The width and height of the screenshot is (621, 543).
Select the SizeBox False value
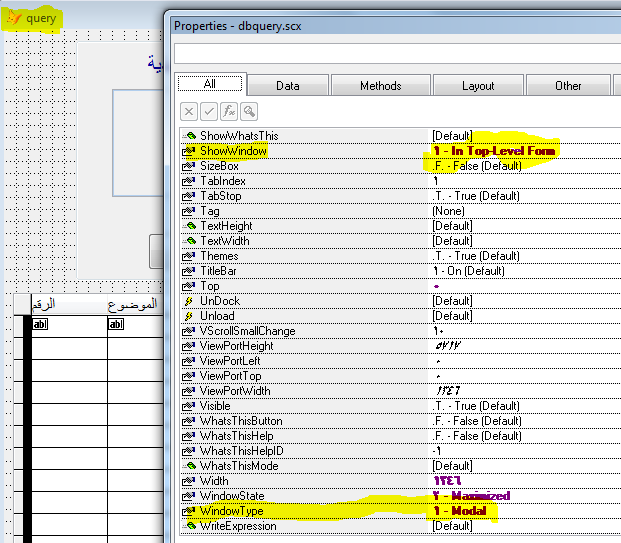[477, 166]
